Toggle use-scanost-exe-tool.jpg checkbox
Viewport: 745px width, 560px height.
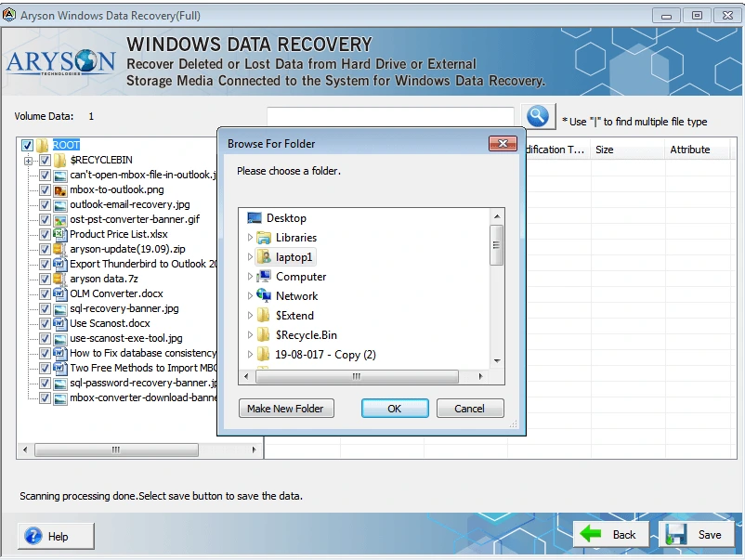[x=45, y=338]
